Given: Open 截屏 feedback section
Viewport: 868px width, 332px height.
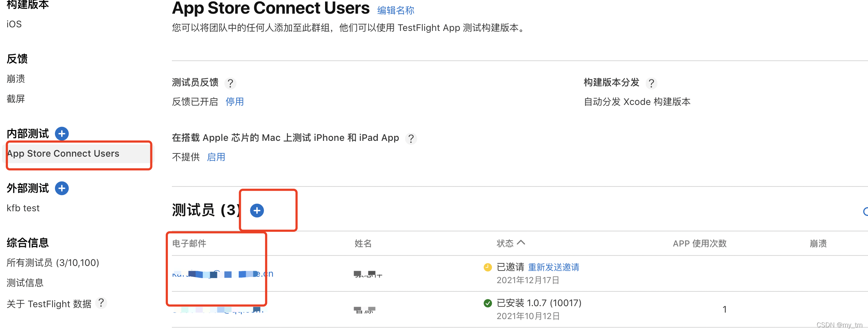Looking at the screenshot, I should [x=16, y=99].
